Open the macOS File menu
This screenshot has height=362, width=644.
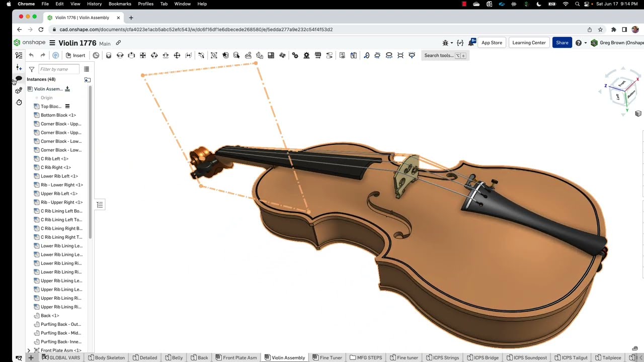coord(45,4)
